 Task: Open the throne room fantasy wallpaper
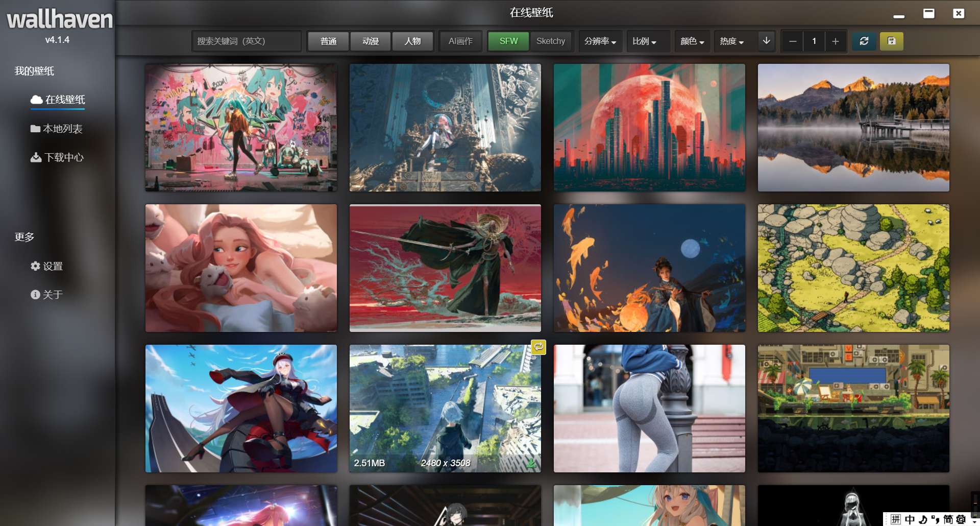pyautogui.click(x=445, y=128)
